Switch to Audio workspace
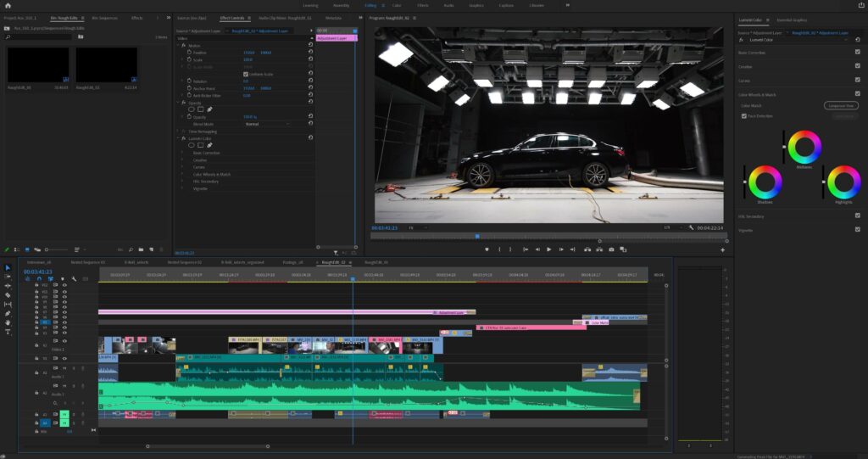Image resolution: width=868 pixels, height=459 pixels. coord(448,6)
